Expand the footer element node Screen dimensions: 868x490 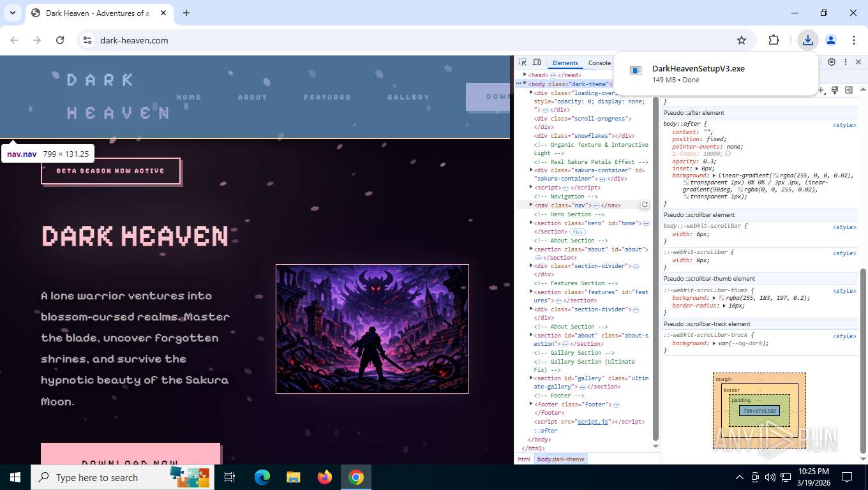click(531, 404)
